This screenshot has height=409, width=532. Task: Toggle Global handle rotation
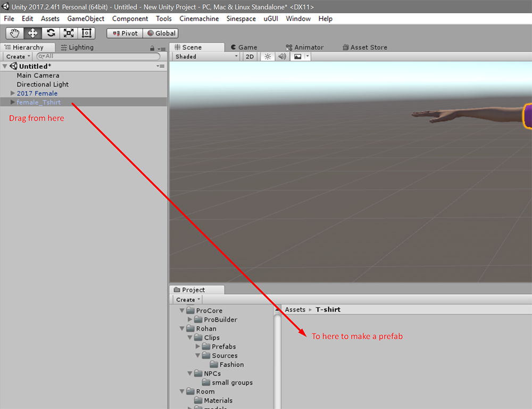(161, 34)
